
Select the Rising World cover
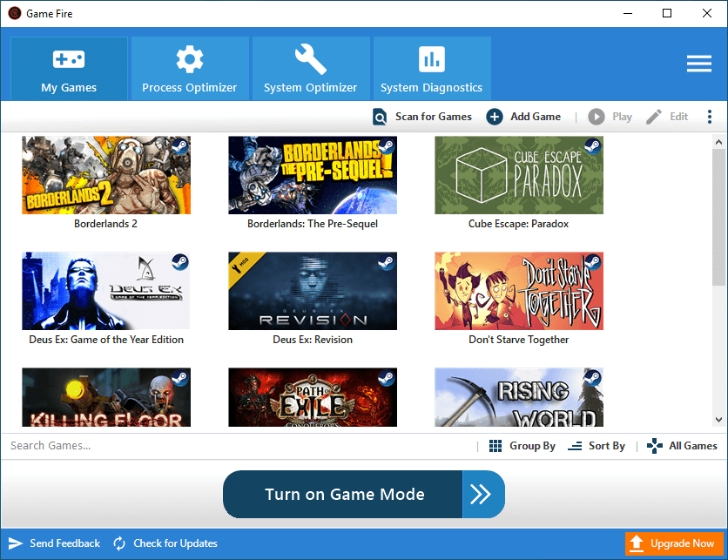pyautogui.click(x=519, y=397)
